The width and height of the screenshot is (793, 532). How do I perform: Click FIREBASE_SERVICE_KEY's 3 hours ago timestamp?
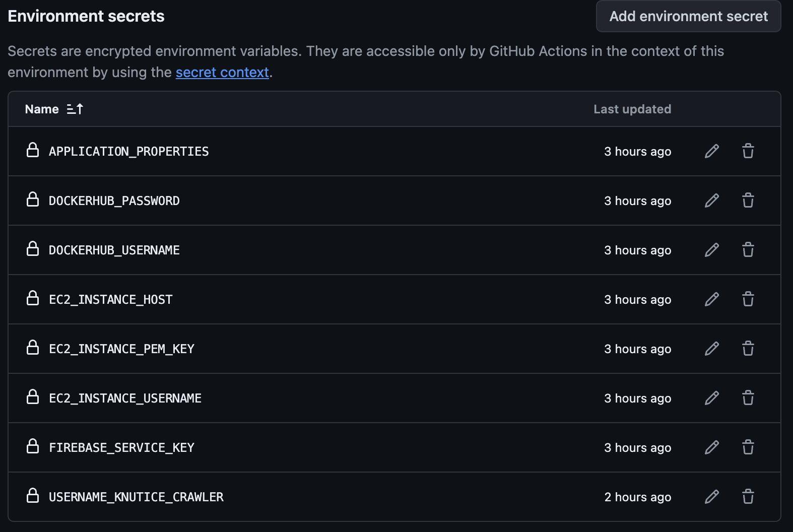(x=638, y=448)
